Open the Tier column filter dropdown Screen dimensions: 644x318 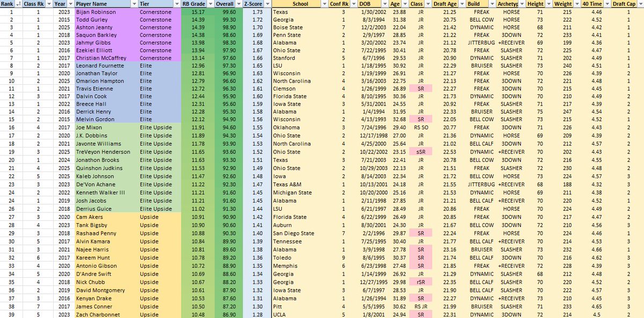pyautogui.click(x=178, y=4)
